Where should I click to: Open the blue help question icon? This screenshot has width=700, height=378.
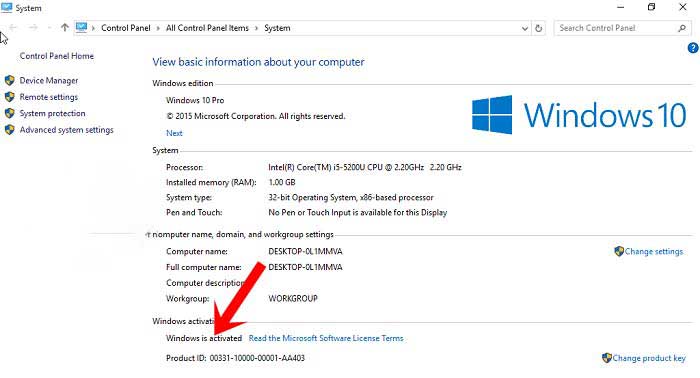coord(693,48)
